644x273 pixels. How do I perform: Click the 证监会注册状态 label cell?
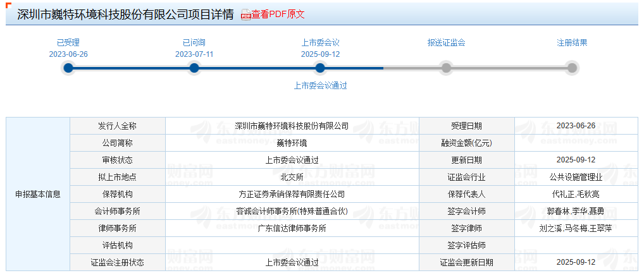[x=118, y=262]
